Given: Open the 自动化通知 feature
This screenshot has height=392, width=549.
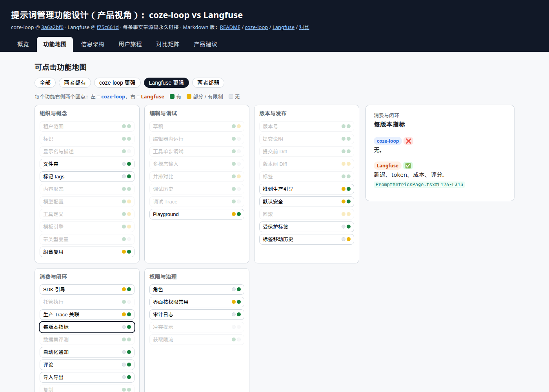Looking at the screenshot, I should click(87, 352).
